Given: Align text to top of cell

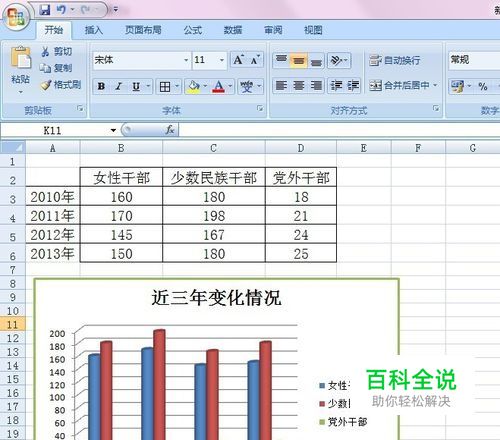Looking at the screenshot, I should [281, 60].
